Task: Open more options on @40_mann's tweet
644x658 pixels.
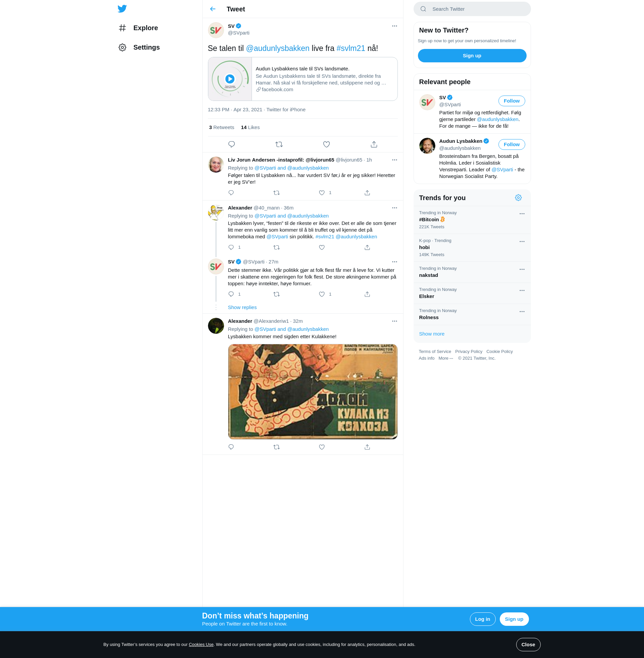Action: [394, 208]
